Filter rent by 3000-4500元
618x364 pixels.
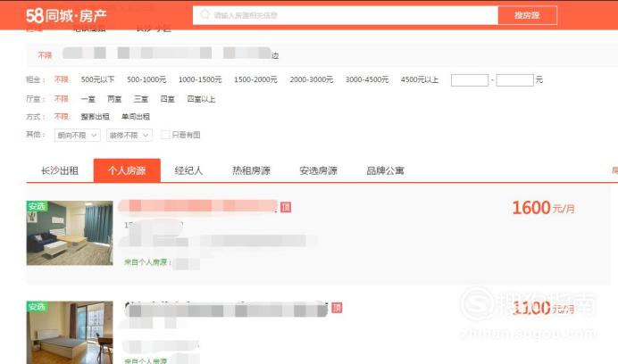(x=367, y=79)
